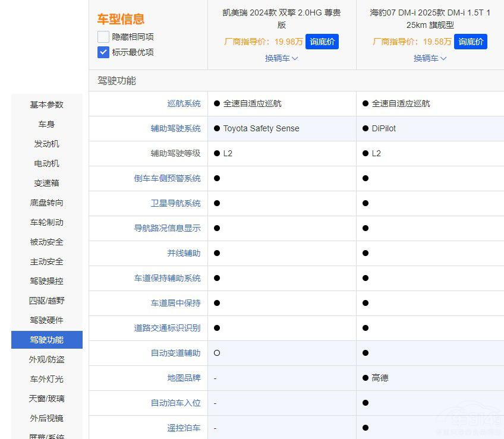Uncheck the 标示最优项 checkbox
This screenshot has width=504, height=439.
tap(103, 52)
